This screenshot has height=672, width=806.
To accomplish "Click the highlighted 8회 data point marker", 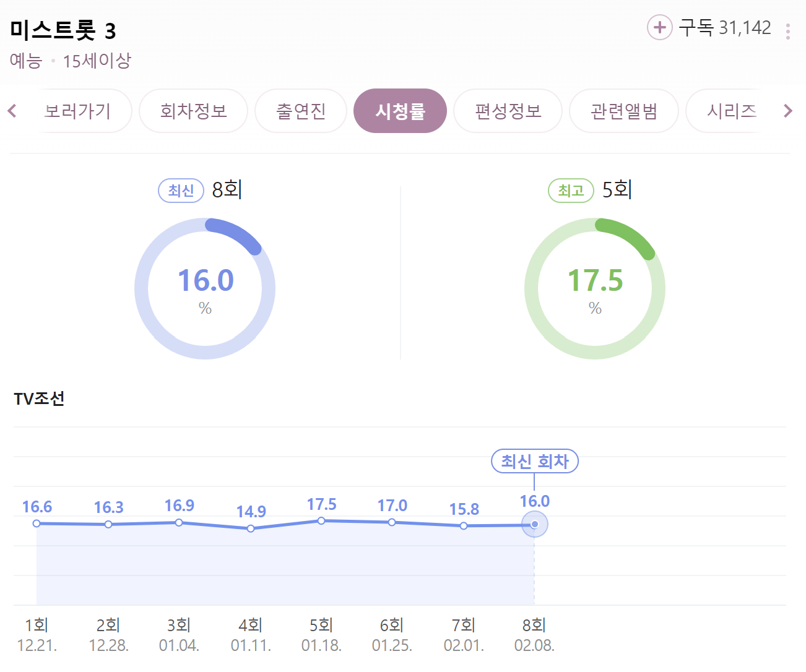I will tap(534, 524).
